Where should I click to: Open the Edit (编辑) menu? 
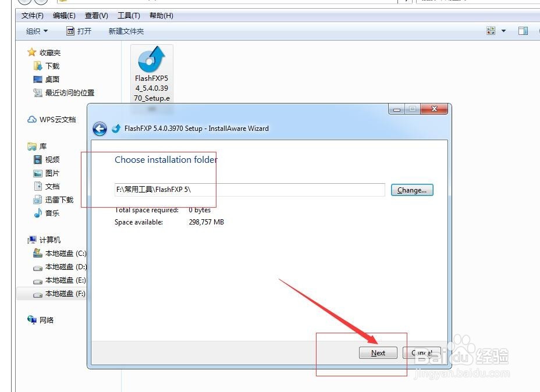[x=64, y=16]
